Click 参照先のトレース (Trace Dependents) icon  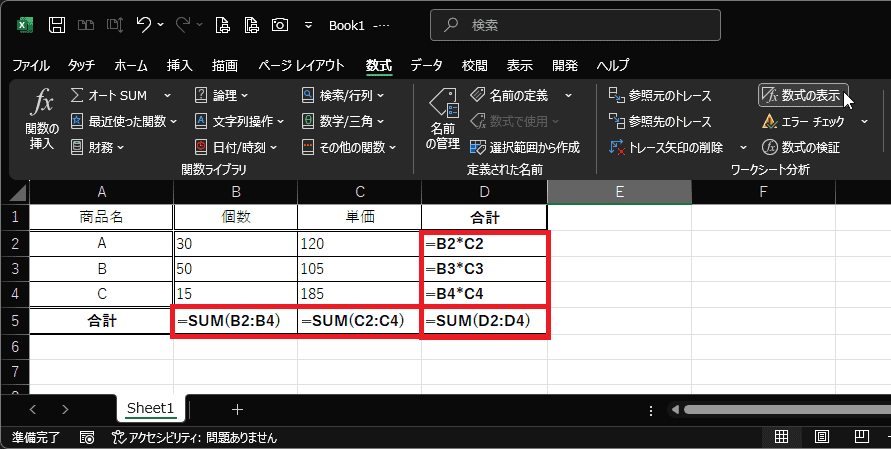click(x=617, y=122)
